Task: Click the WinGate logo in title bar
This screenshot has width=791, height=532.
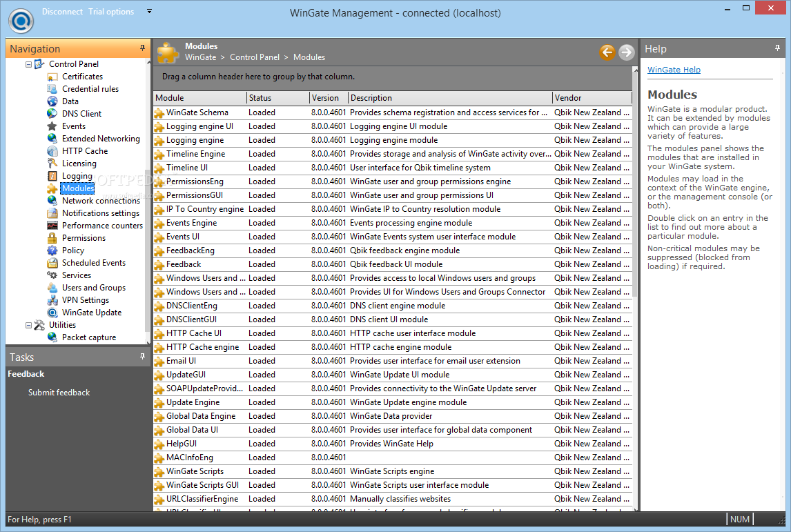Action: 21,21
